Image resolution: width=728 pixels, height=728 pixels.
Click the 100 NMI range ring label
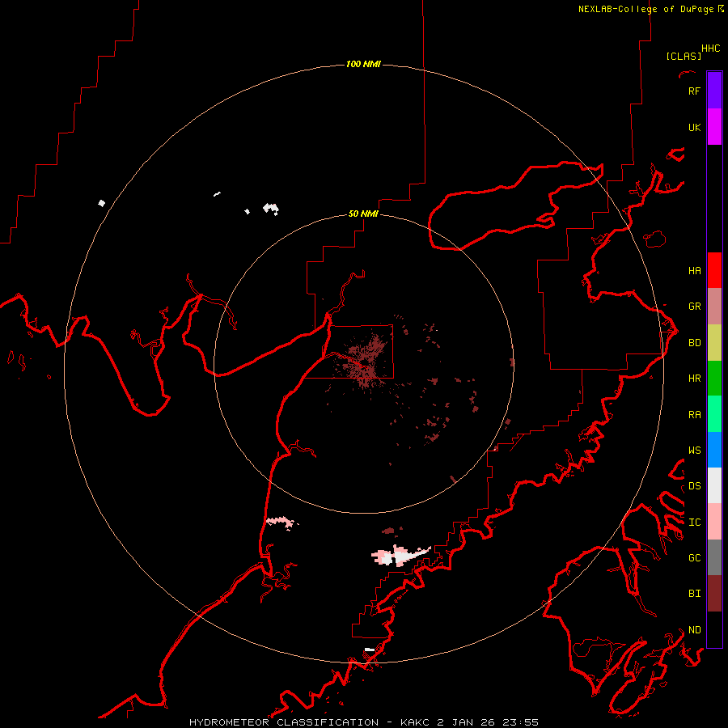(363, 64)
